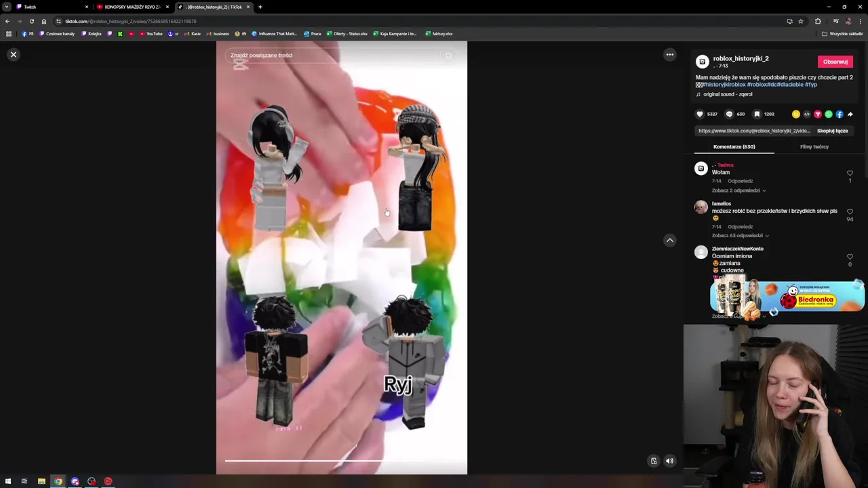Open Chrome three-dot menu

(860, 21)
